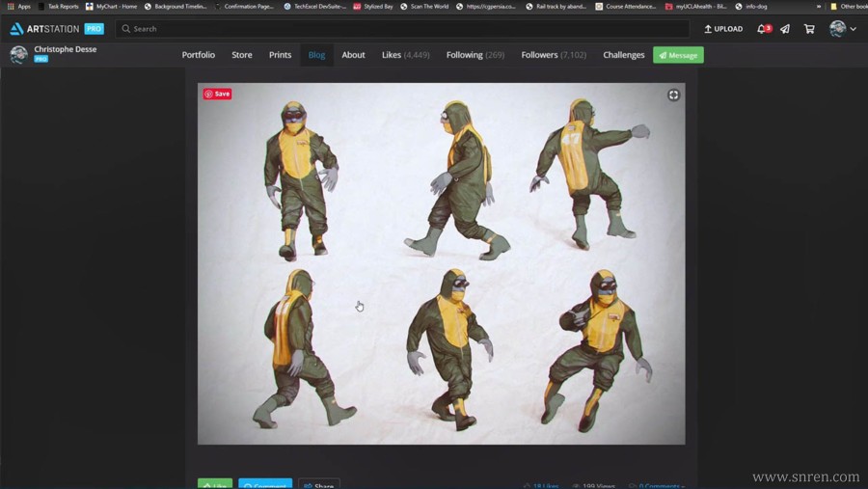Open the Stylized Bay bookmark
The height and width of the screenshot is (489, 868).
373,6
